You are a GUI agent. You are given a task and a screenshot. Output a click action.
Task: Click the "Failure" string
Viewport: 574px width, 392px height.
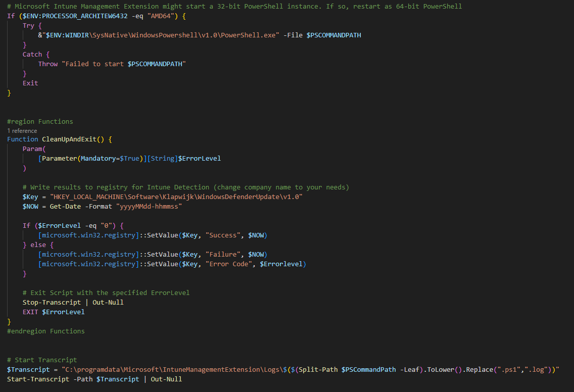[222, 255]
